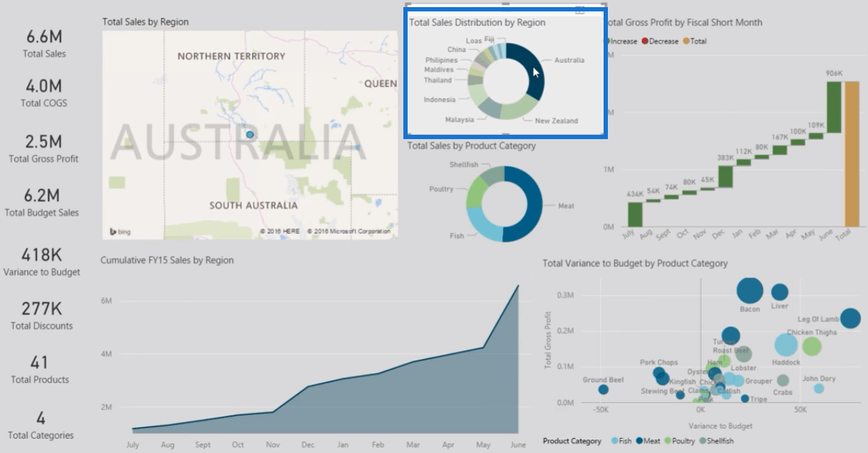The height and width of the screenshot is (453, 868).
Task: Select the 41 Total Products card
Action: click(x=40, y=369)
